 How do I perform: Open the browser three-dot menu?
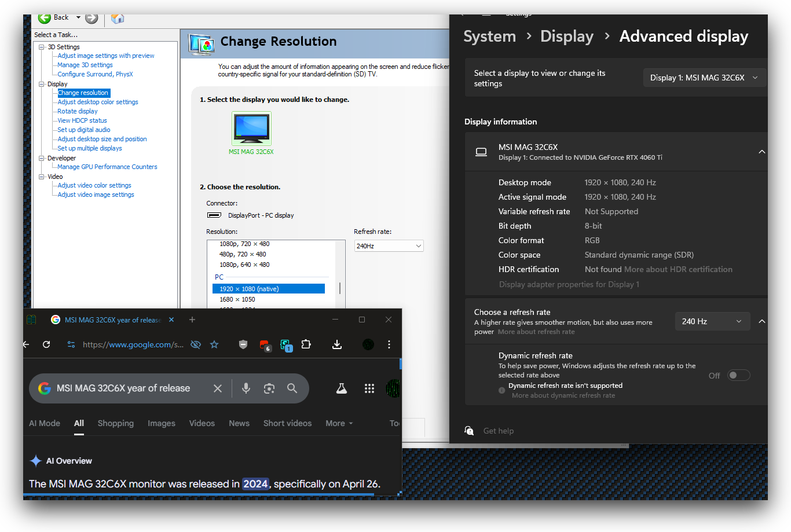(389, 344)
